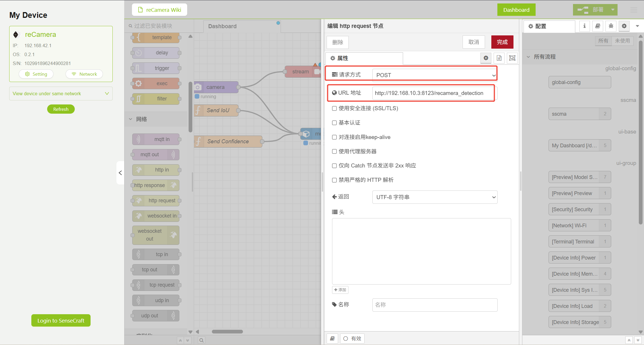The height and width of the screenshot is (345, 644).
Task: Click the search icon below canvas
Action: pyautogui.click(x=202, y=340)
